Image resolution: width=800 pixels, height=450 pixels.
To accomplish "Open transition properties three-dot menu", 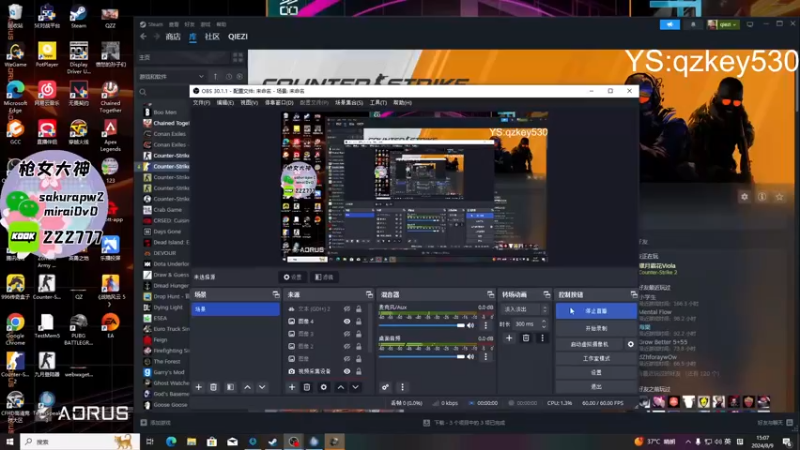I will 542,338.
